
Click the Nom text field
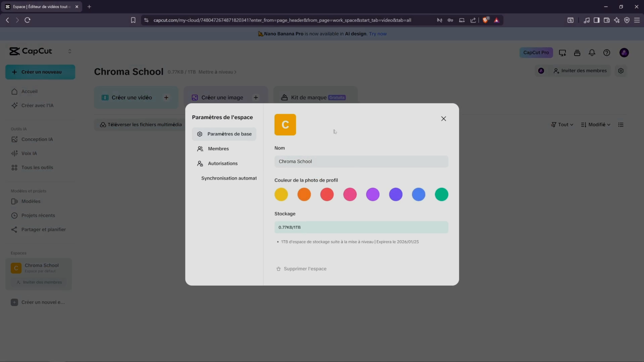pyautogui.click(x=361, y=161)
